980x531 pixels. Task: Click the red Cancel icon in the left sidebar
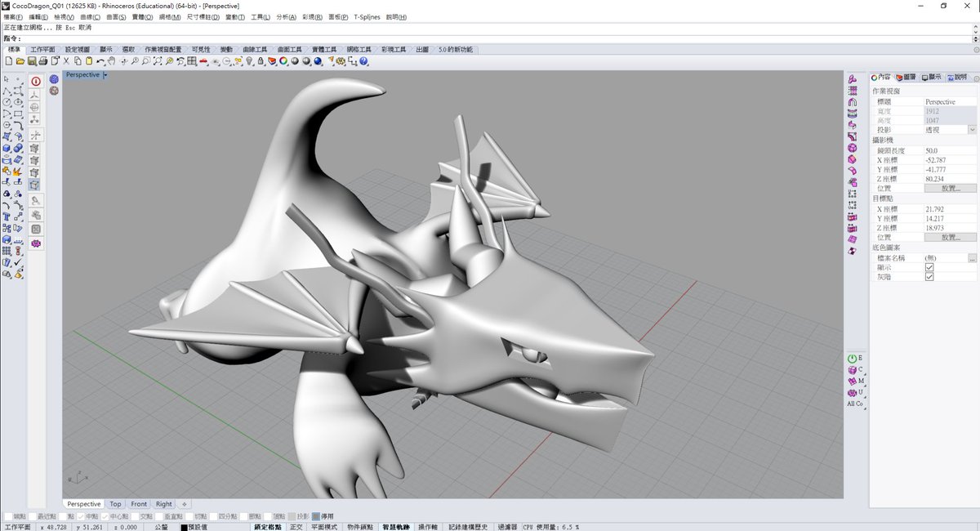35,81
